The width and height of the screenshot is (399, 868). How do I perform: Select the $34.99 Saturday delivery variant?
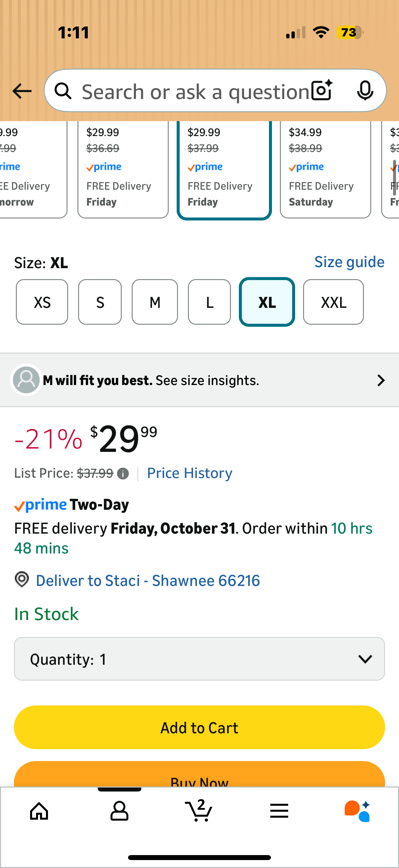(325, 169)
